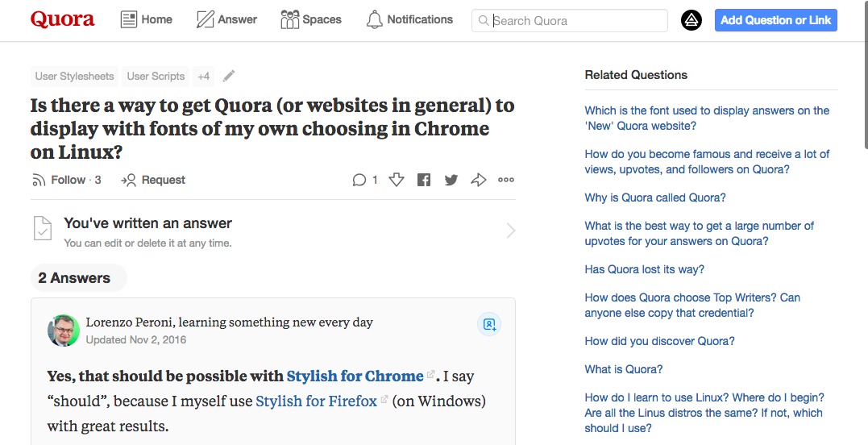
Task: Click Updated Nov 2, 2016 timestamp
Action: (x=136, y=340)
